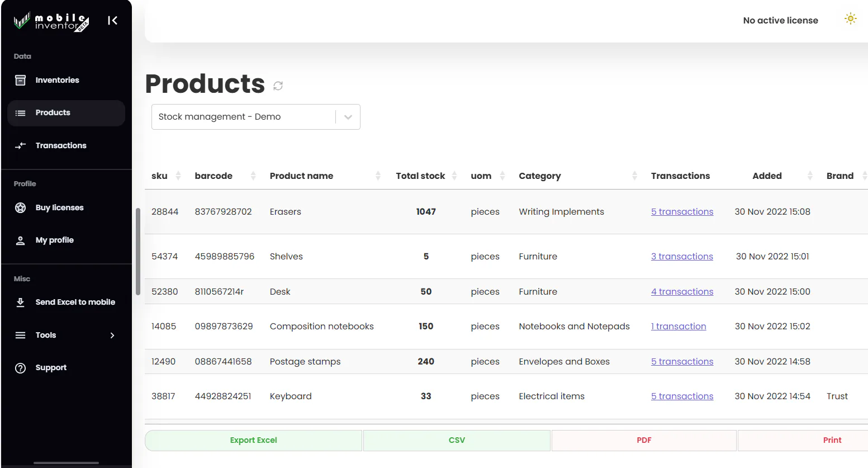868x468 pixels.
Task: Go to the Transactions page
Action: [66, 145]
